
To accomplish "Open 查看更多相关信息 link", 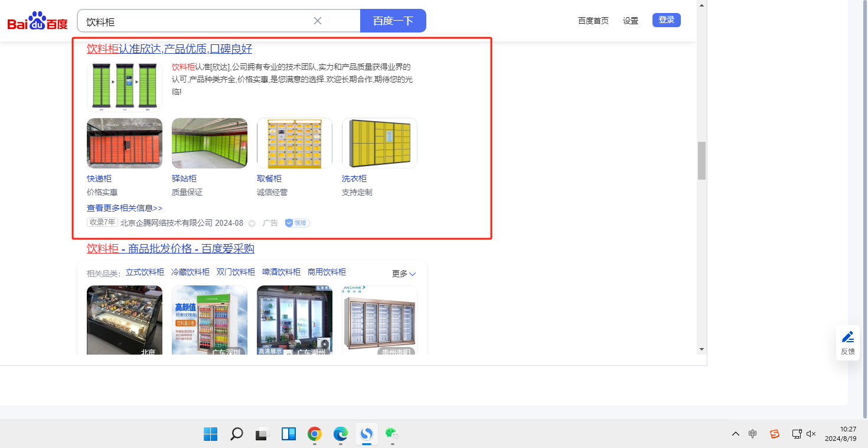I will point(125,208).
